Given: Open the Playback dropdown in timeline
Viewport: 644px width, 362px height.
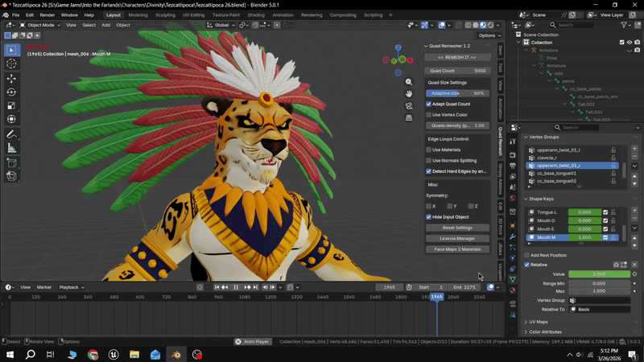Looking at the screenshot, I should [x=72, y=287].
